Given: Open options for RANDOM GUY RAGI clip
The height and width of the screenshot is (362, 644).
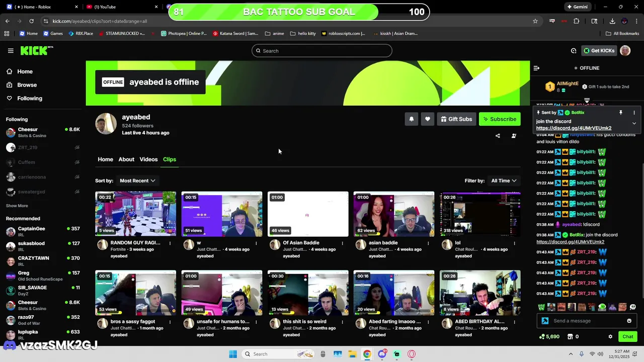Looking at the screenshot, I should [x=170, y=243].
